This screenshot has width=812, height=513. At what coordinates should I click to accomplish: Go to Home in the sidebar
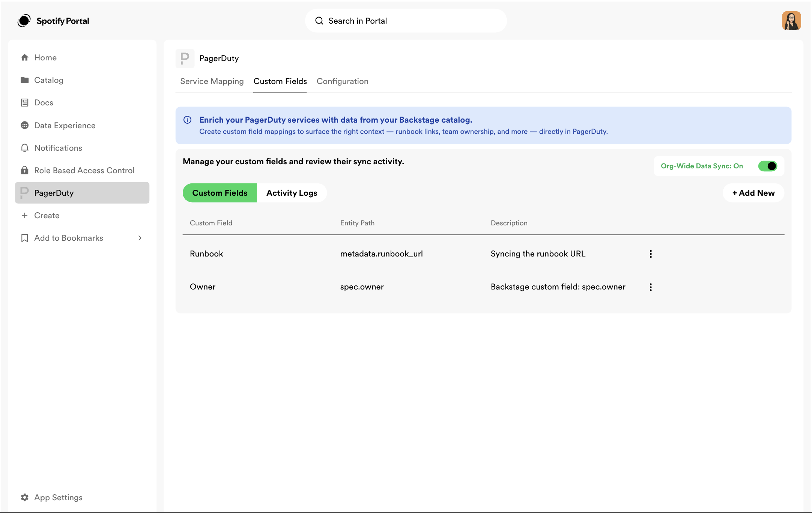coord(82,57)
